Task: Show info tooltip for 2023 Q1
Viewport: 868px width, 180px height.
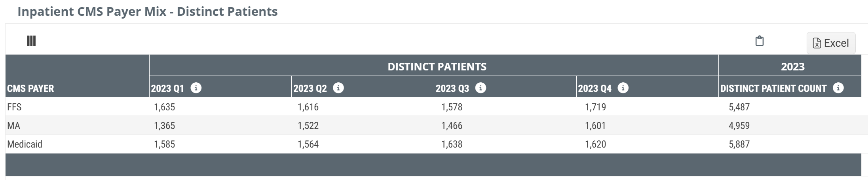Action: coord(196,88)
